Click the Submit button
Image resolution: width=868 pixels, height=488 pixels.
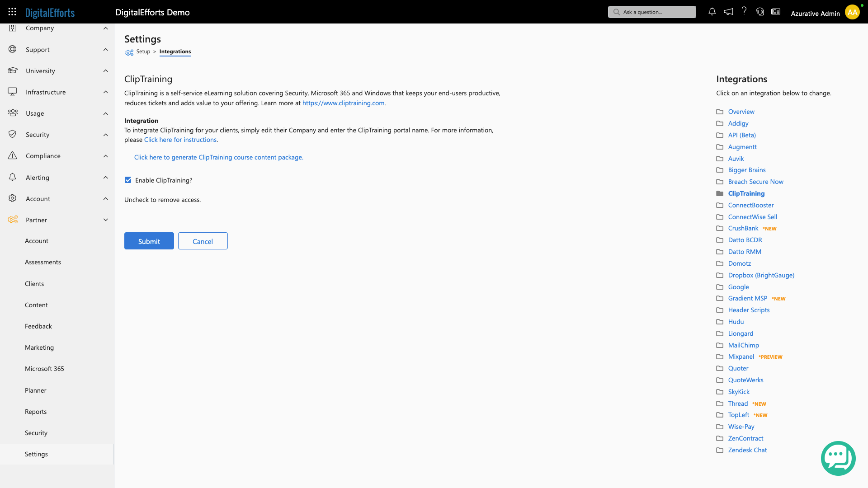point(149,241)
